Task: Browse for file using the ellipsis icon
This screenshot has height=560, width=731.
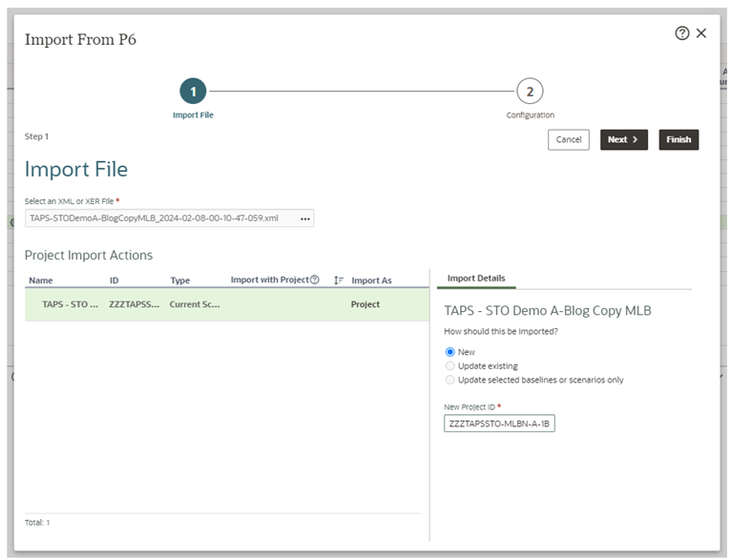Action: [x=305, y=218]
